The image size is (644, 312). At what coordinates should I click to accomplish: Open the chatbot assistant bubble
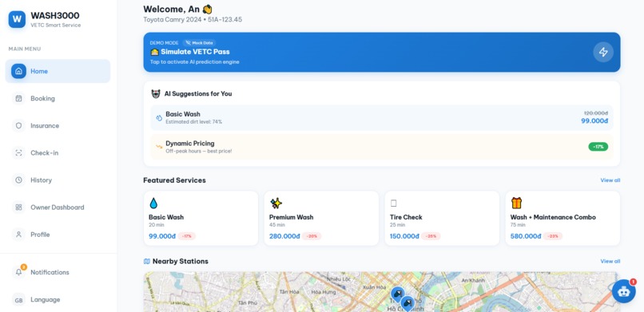(x=623, y=291)
